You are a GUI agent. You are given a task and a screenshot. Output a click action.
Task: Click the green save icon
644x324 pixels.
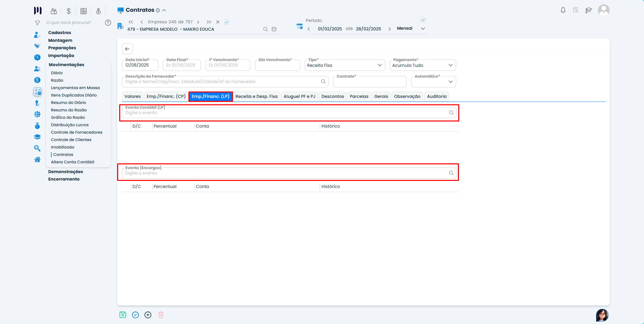[x=123, y=315]
